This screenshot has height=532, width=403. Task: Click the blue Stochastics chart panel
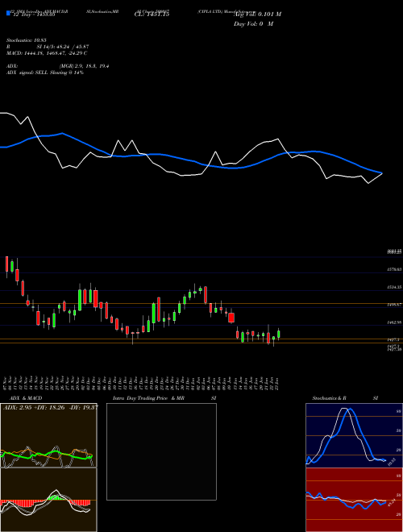354,435
